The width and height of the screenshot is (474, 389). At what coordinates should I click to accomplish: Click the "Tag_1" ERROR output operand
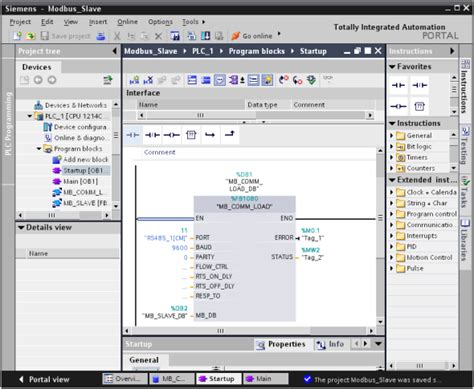click(312, 238)
